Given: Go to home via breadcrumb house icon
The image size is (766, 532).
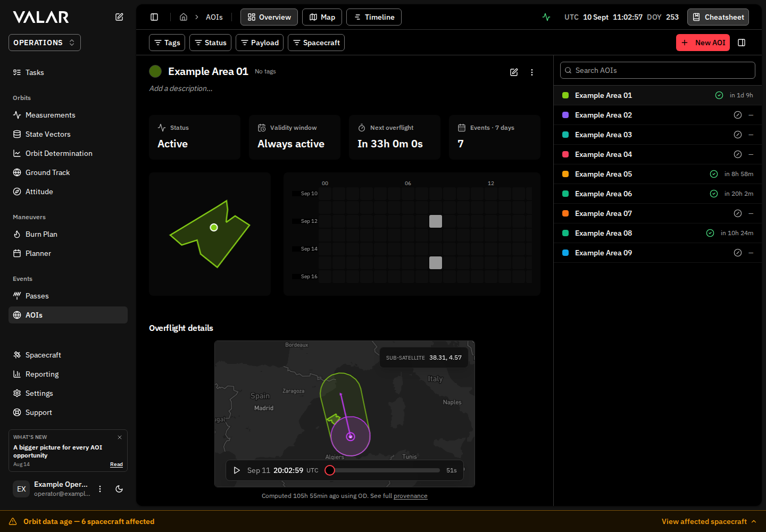Looking at the screenshot, I should 184,17.
